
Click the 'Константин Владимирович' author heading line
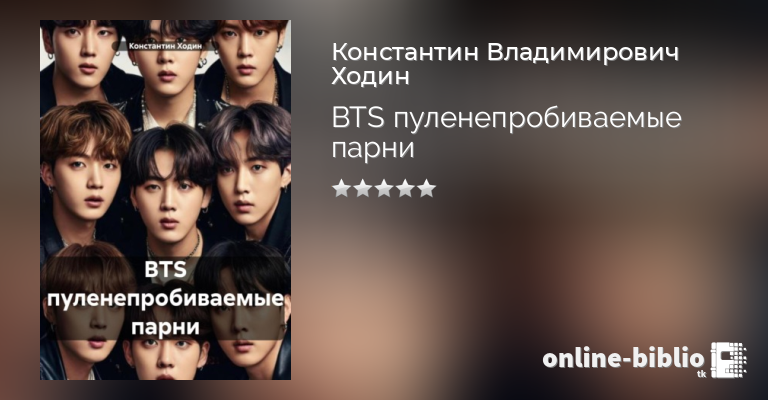click(505, 52)
